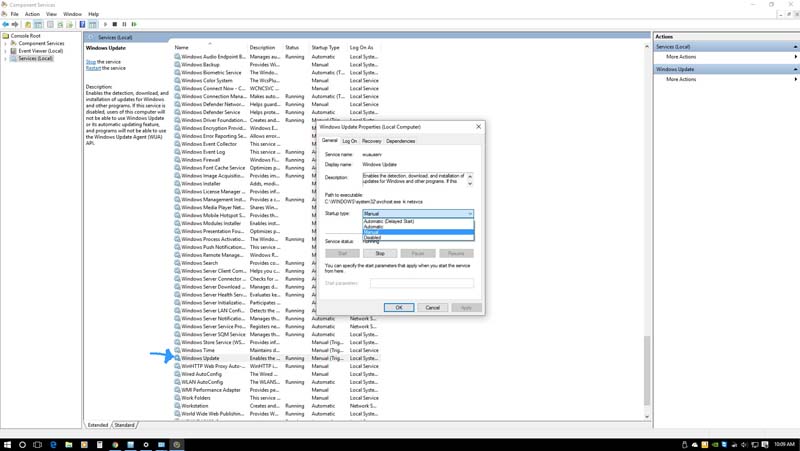800x451 pixels.
Task: Click the Stop the service link
Action: 91,62
